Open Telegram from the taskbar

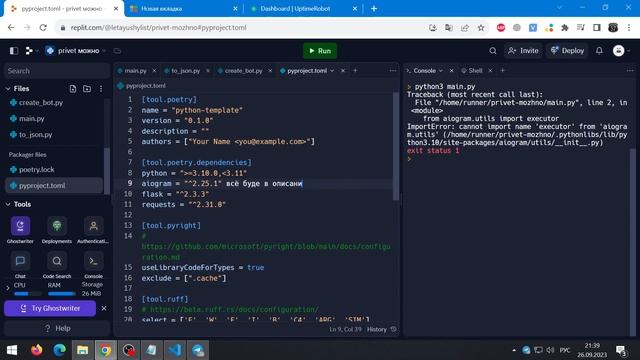click(198, 350)
